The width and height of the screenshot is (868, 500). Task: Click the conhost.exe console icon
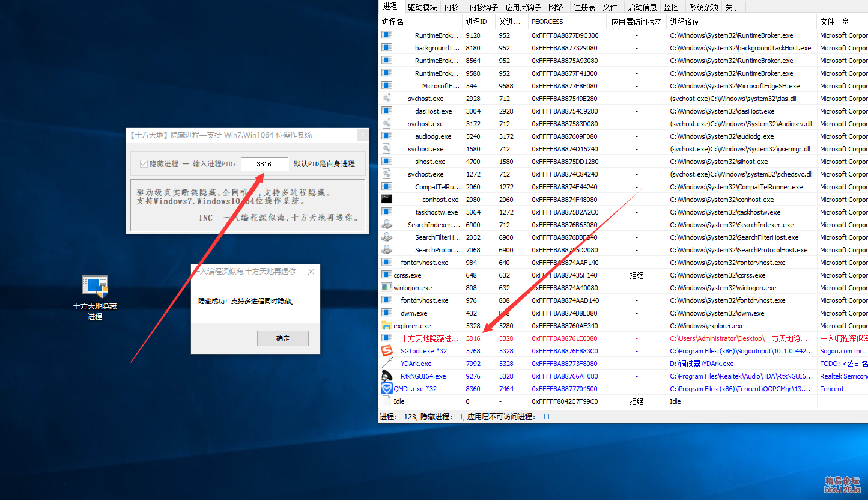click(387, 200)
